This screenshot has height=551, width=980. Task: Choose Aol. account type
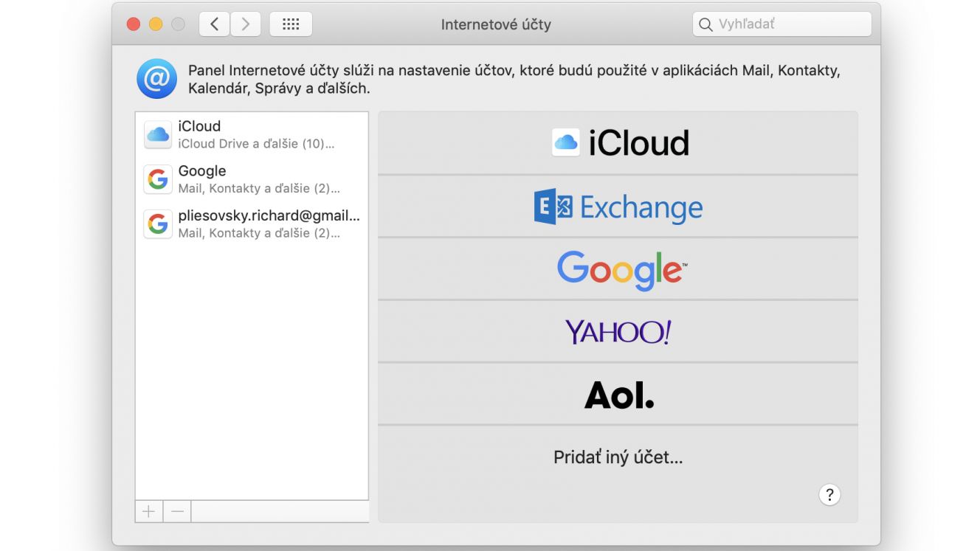[x=618, y=395]
